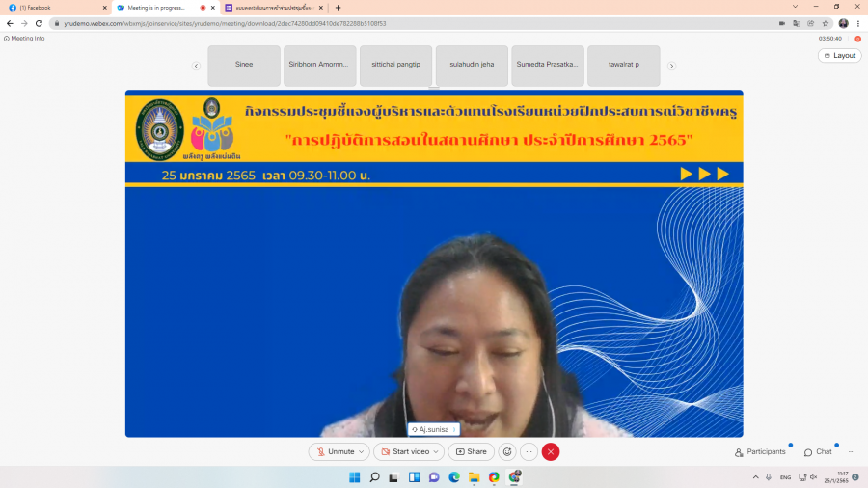This screenshot has height=488, width=868.
Task: Click the Share content button
Action: pyautogui.click(x=471, y=451)
